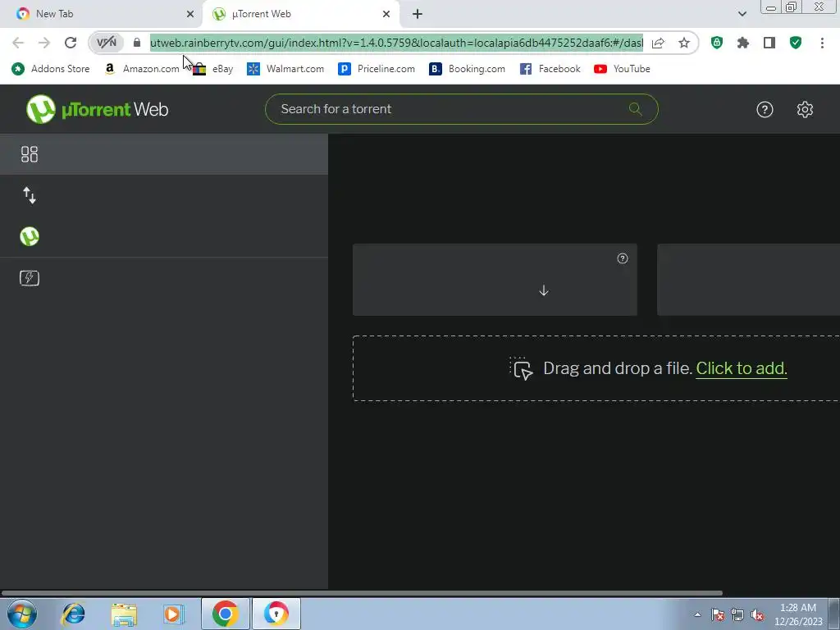Viewport: 840px width, 630px height.
Task: Open the extensions puzzle piece icon
Action: tap(743, 43)
